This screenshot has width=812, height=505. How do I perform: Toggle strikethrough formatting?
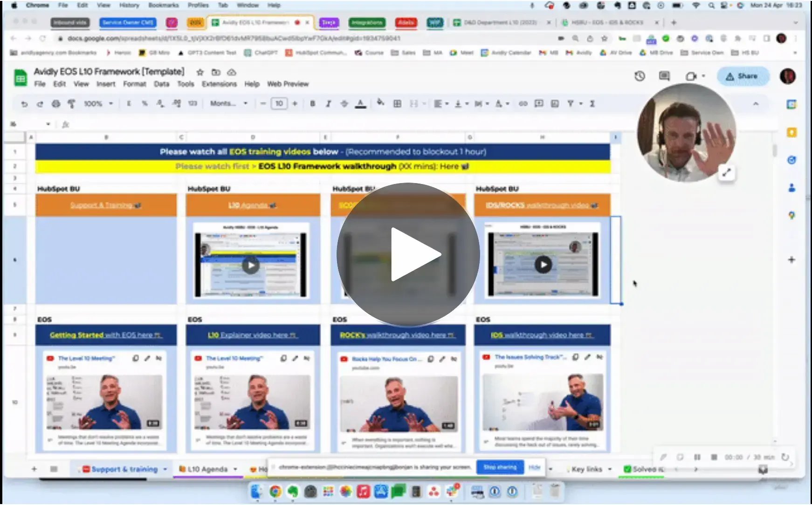tap(344, 103)
